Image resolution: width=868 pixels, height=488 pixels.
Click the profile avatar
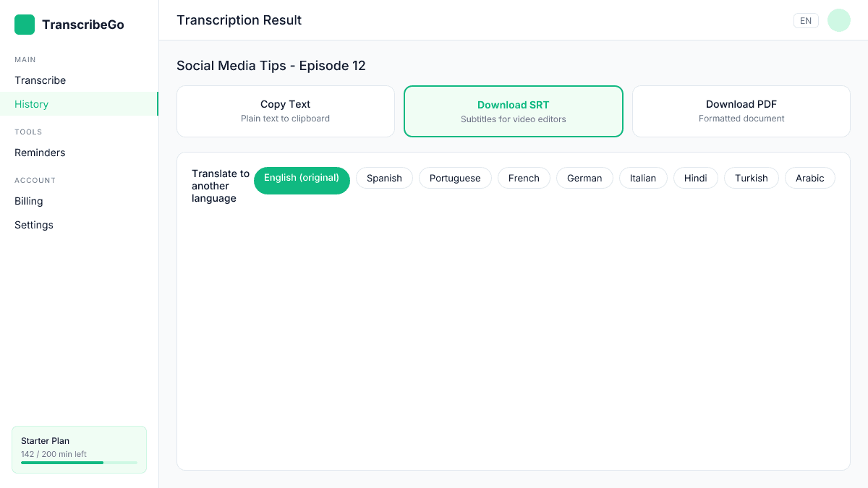click(838, 20)
